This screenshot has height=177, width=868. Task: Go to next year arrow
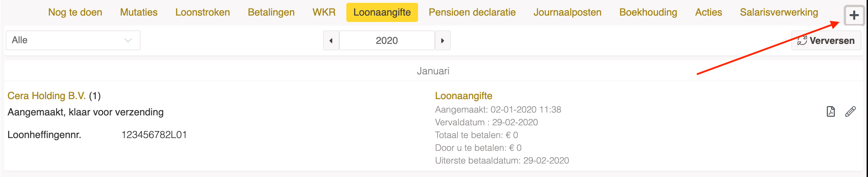(443, 40)
